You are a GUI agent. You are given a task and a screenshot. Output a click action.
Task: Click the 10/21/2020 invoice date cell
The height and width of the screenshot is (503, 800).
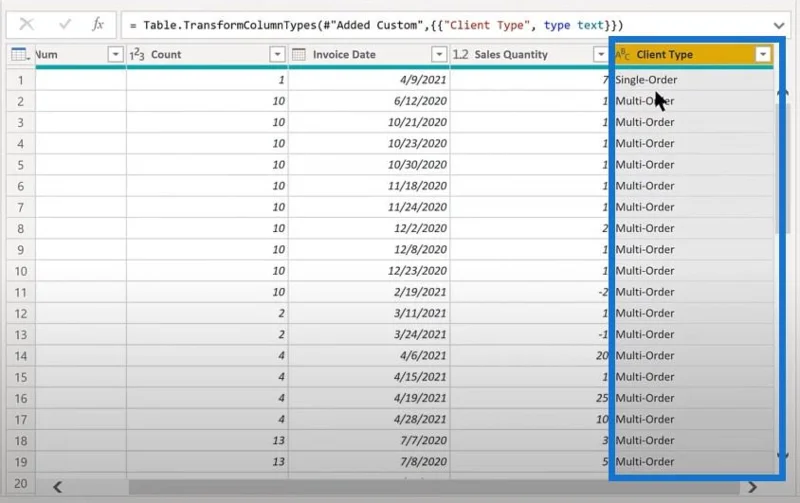tap(369, 122)
